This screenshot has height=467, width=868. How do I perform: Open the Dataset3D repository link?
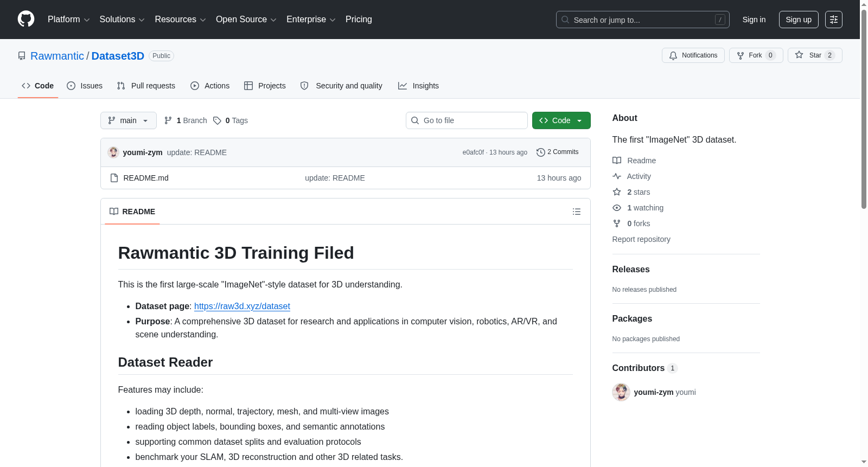click(x=118, y=56)
